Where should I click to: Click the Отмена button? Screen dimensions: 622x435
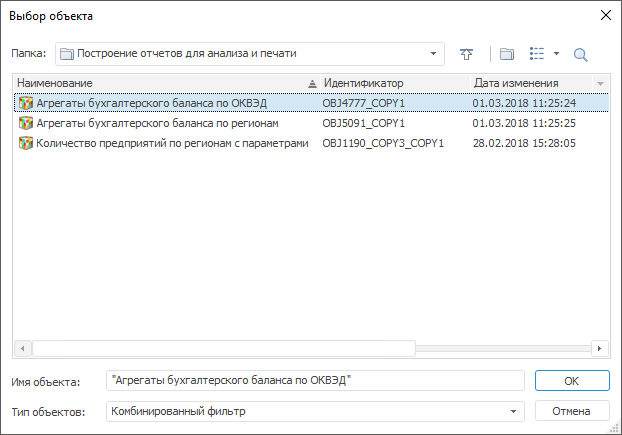[572, 411]
